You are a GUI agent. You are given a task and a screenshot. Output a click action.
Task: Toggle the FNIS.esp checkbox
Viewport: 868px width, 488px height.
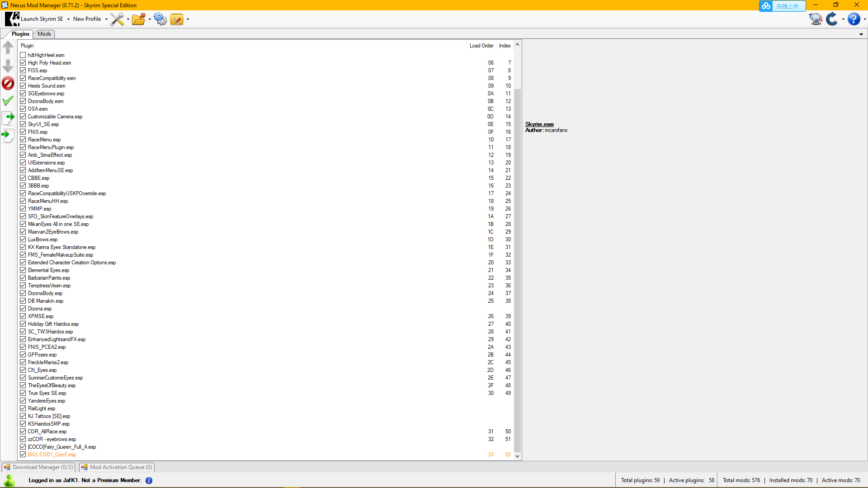[23, 132]
